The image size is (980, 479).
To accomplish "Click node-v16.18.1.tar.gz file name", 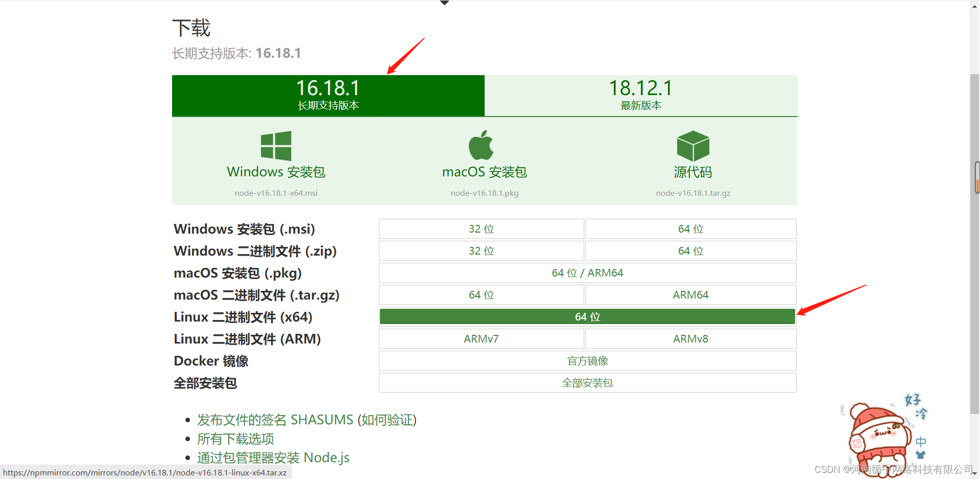I will tap(693, 193).
